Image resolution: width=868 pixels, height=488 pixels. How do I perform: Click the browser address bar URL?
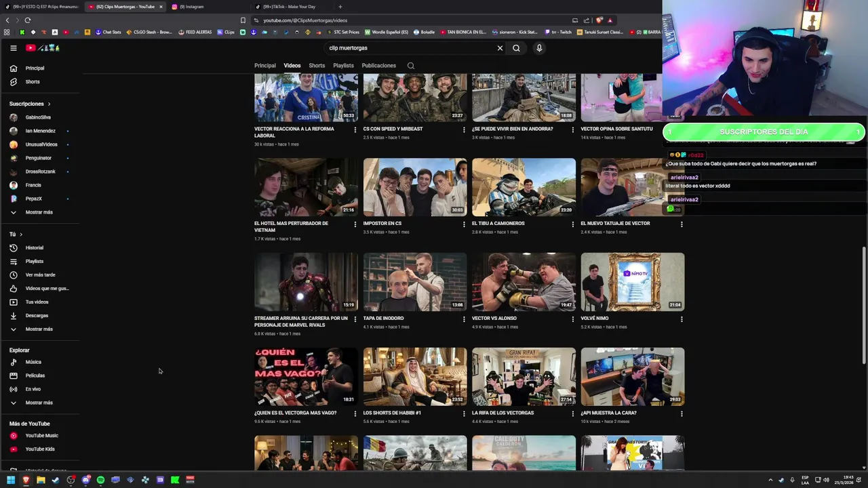click(x=305, y=20)
